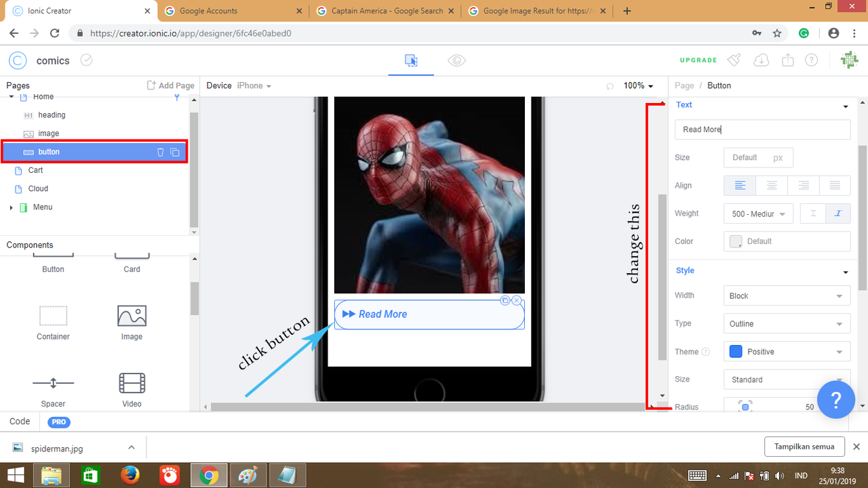Image resolution: width=868 pixels, height=488 pixels.
Task: Click the font Size Default px field
Action: point(758,157)
